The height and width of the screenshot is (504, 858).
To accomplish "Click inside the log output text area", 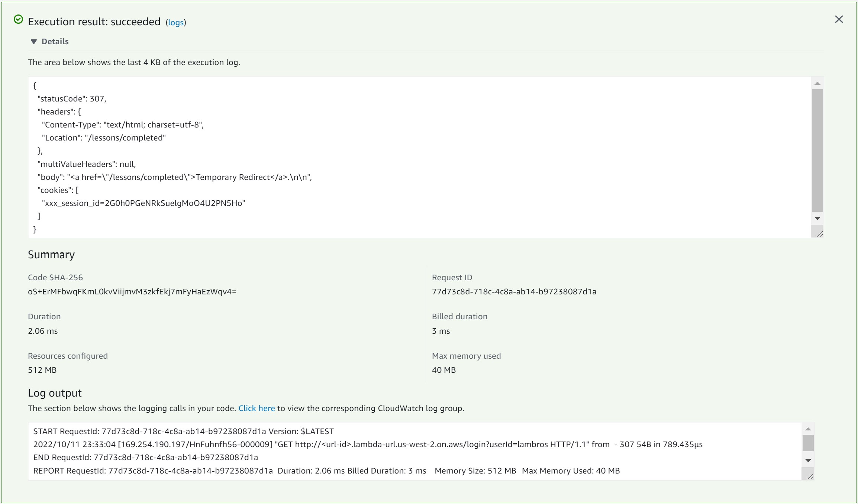I will [x=409, y=457].
